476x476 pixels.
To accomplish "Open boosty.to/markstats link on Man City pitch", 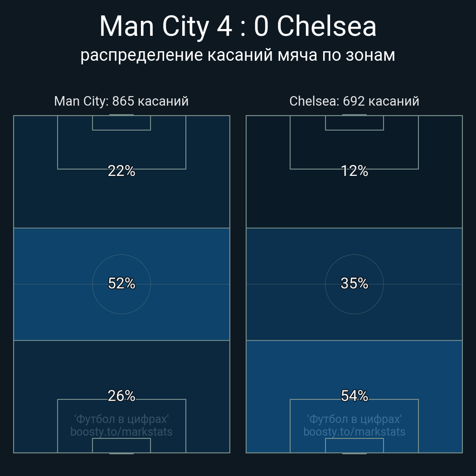I will click(x=121, y=432).
